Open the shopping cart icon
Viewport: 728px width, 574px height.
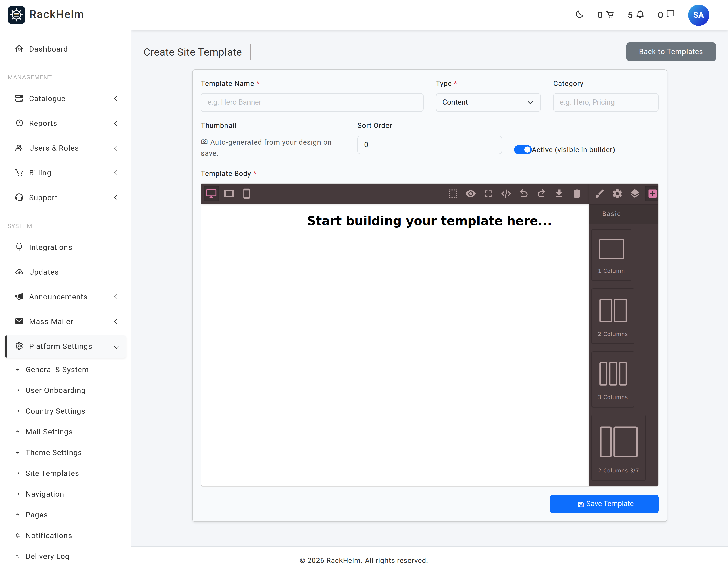606,15
